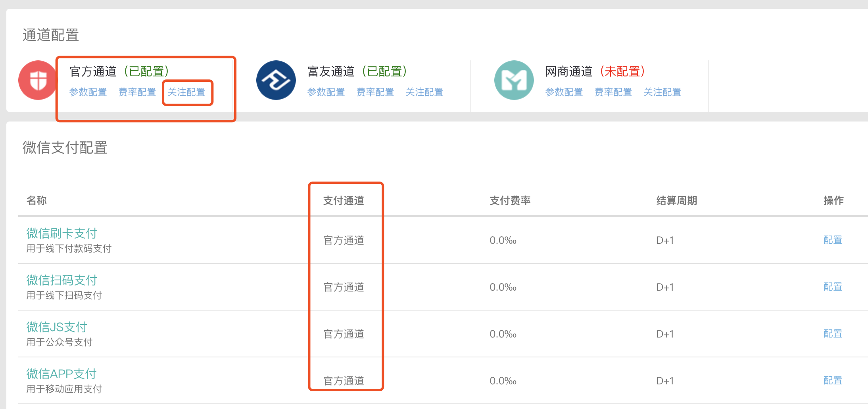
Task: Open 参数配置 under 富友通道
Action: [x=326, y=92]
